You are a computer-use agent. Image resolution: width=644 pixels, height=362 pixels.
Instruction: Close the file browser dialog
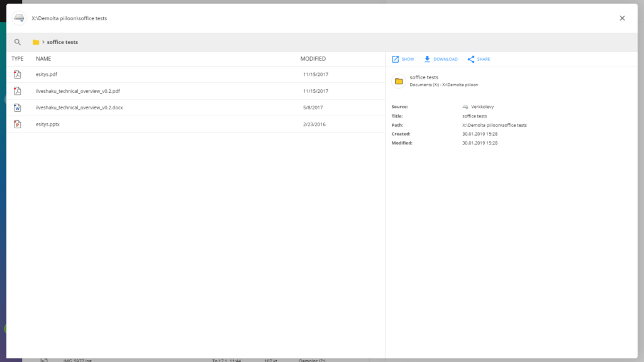point(622,18)
